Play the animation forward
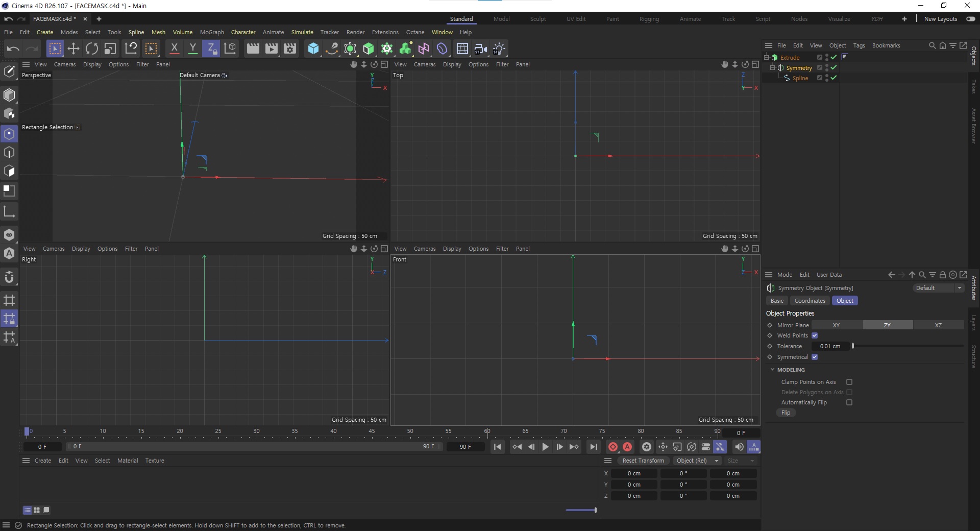The height and width of the screenshot is (531, 980). [545, 447]
